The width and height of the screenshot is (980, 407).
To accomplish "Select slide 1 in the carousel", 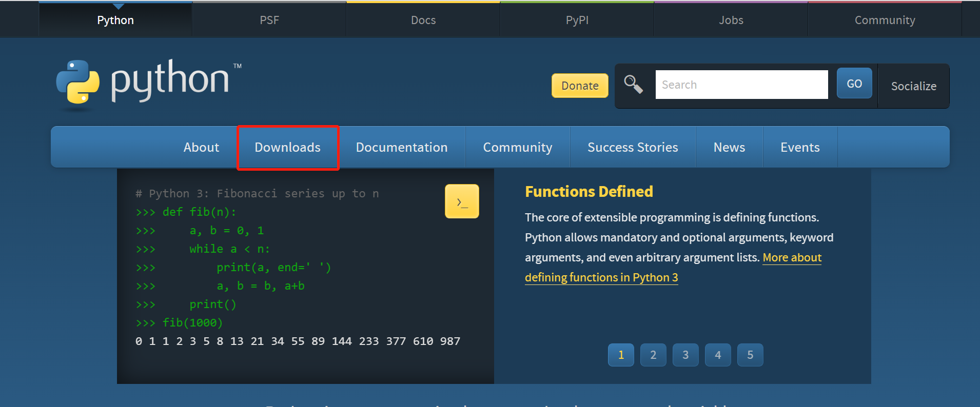I will click(x=621, y=355).
